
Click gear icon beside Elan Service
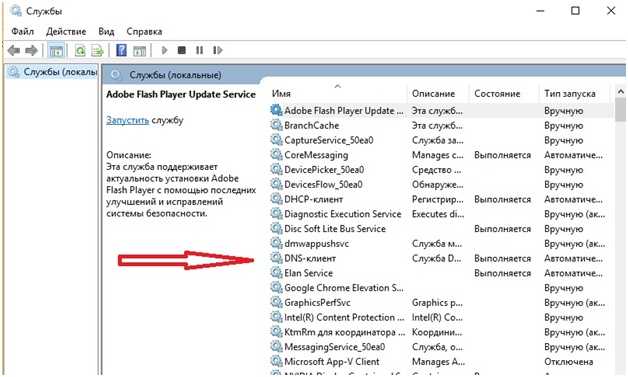point(276,273)
